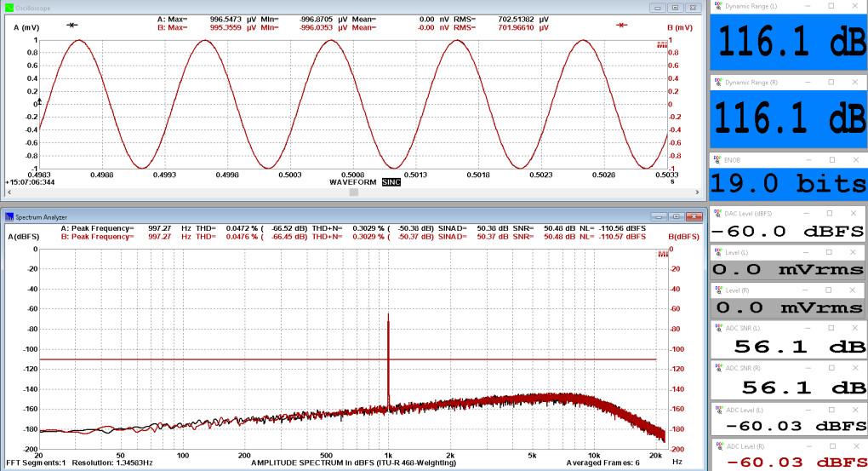
Task: Click the channel B trigger marker icon
Action: [x=622, y=25]
